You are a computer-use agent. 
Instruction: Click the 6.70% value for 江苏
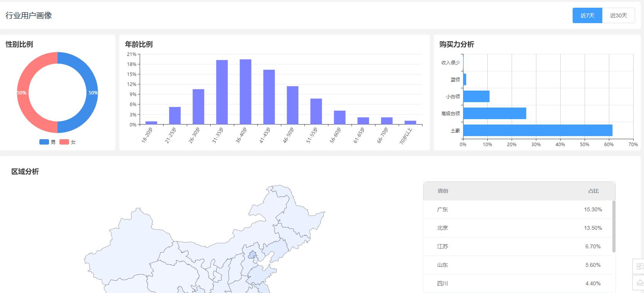tap(593, 246)
